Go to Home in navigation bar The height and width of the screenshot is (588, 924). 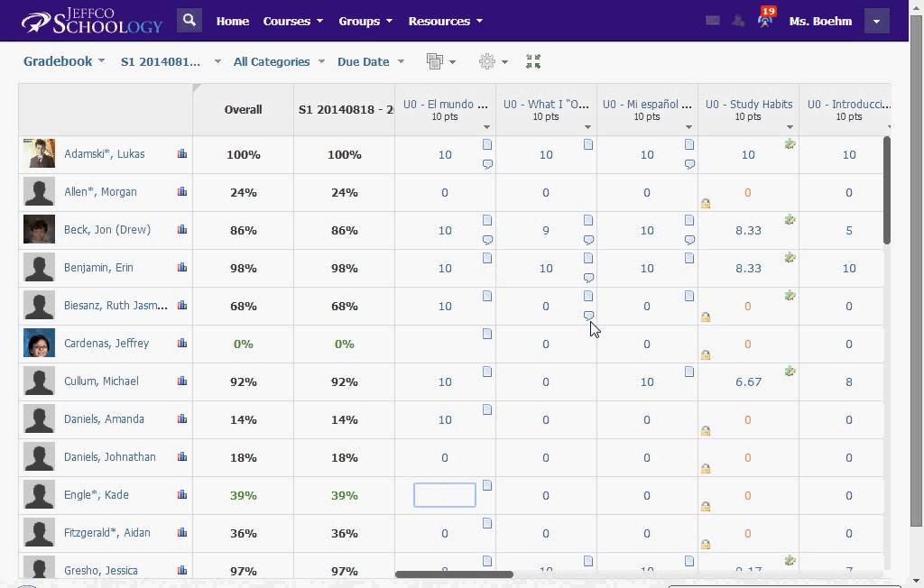[x=232, y=22]
